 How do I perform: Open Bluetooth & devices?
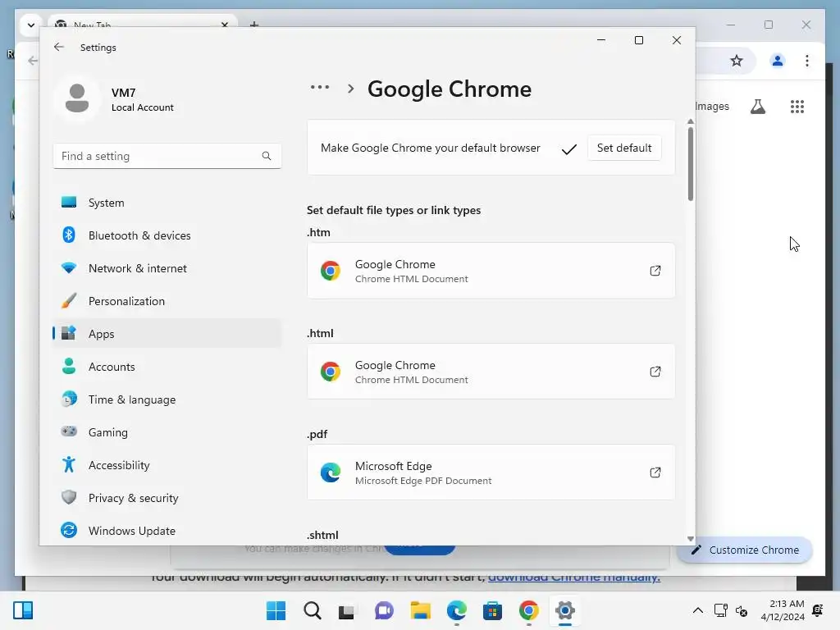pos(167,235)
